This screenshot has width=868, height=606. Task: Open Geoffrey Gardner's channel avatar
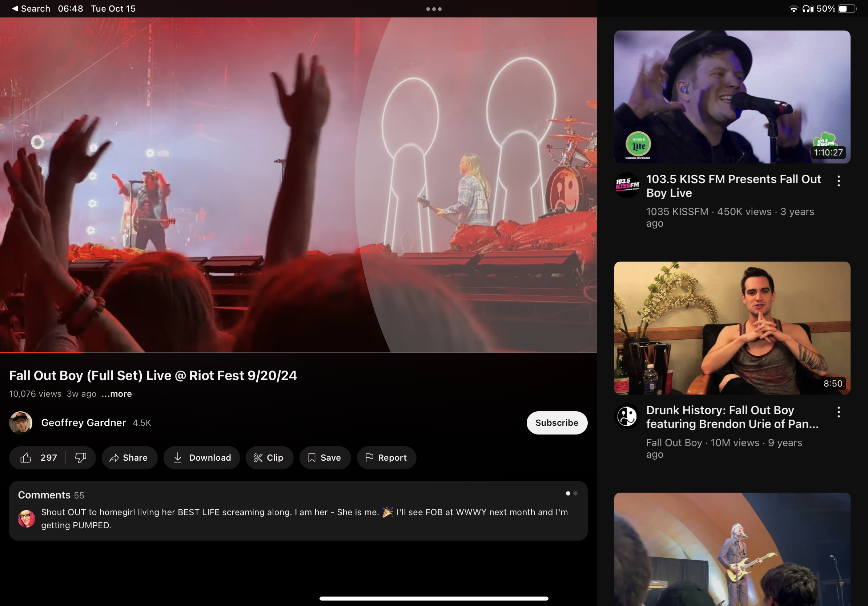pos(21,423)
